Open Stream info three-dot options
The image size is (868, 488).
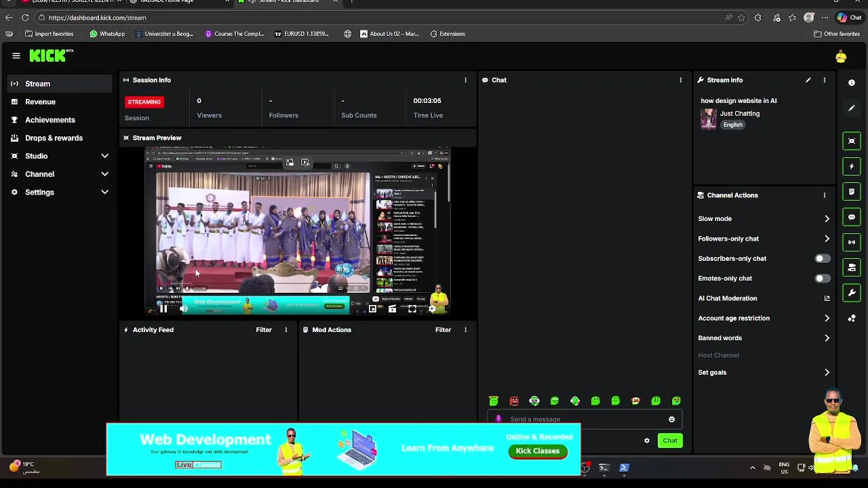click(x=825, y=80)
